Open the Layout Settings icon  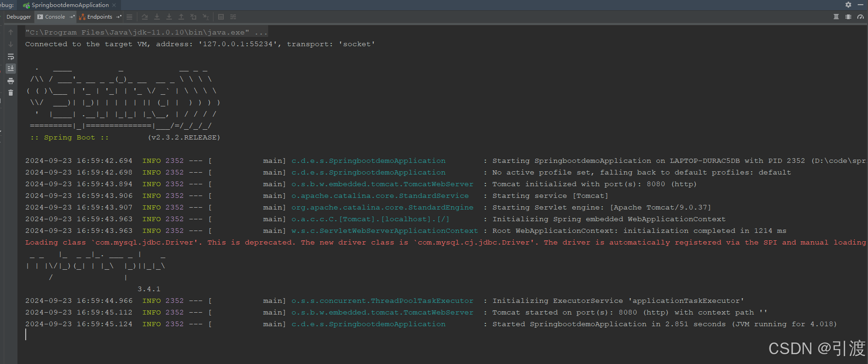pyautogui.click(x=848, y=17)
